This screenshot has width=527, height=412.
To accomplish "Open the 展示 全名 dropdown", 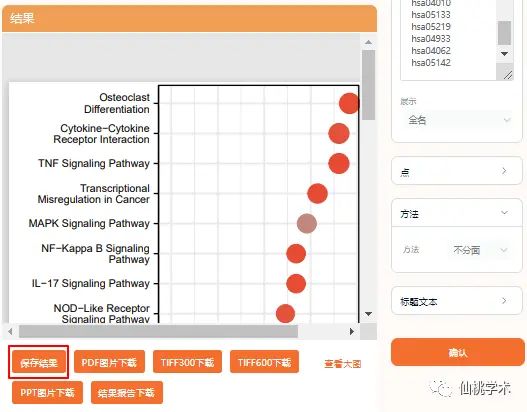I will click(457, 120).
